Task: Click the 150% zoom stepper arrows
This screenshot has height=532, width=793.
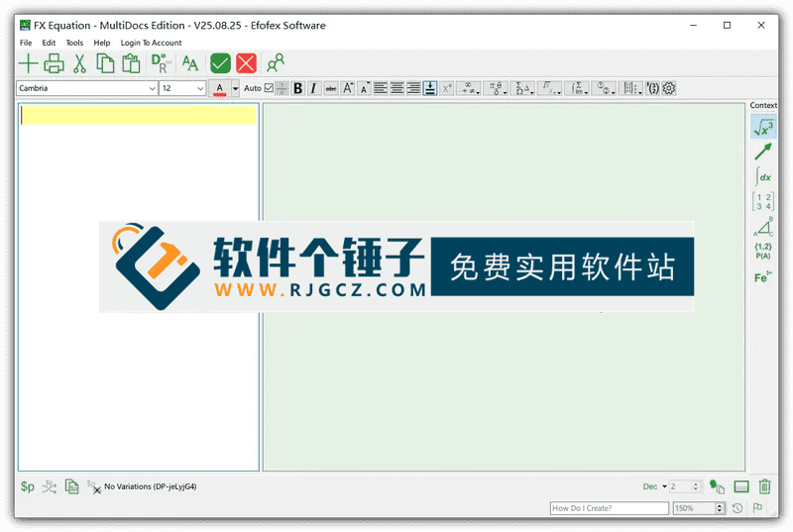Action: [720, 508]
